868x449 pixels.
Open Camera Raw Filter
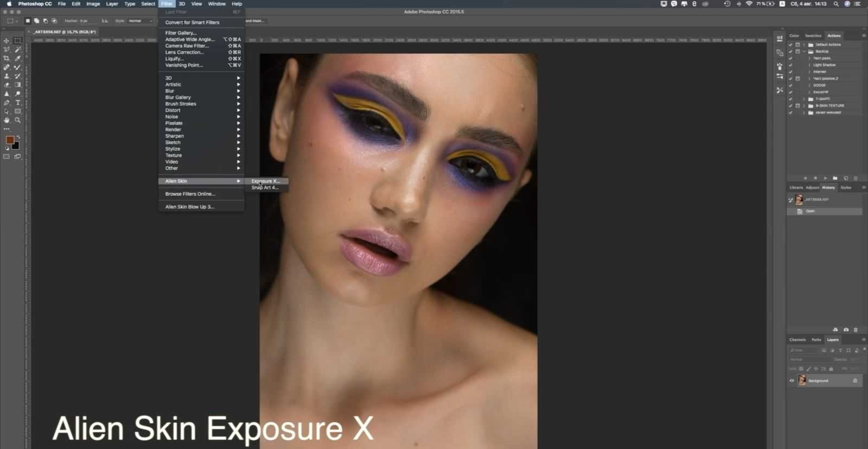point(201,46)
